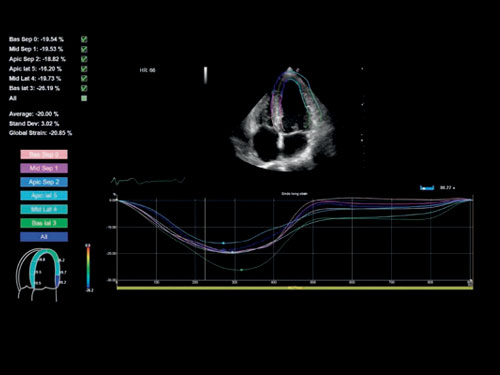500x375 pixels.
Task: Disable the Apic lat 5 segment checkbox
Action: [x=84, y=69]
